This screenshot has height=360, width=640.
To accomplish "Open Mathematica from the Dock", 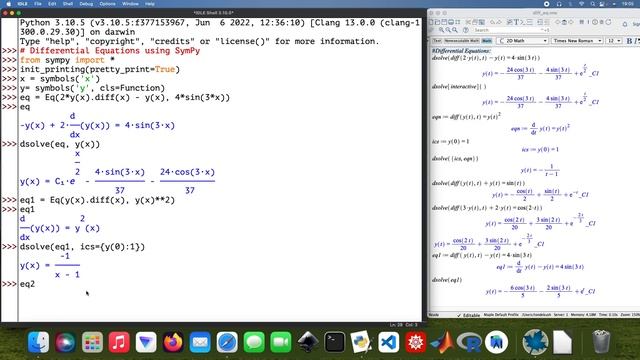I will (x=416, y=342).
